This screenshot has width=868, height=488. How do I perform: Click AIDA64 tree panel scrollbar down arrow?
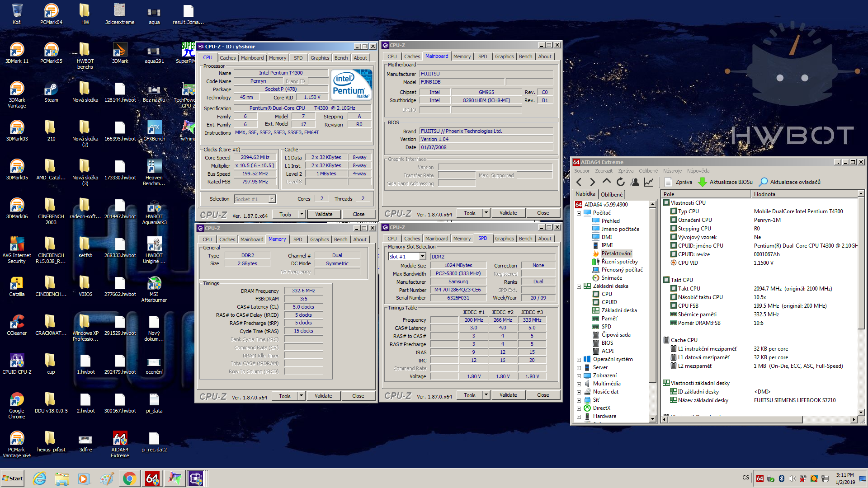pos(652,419)
